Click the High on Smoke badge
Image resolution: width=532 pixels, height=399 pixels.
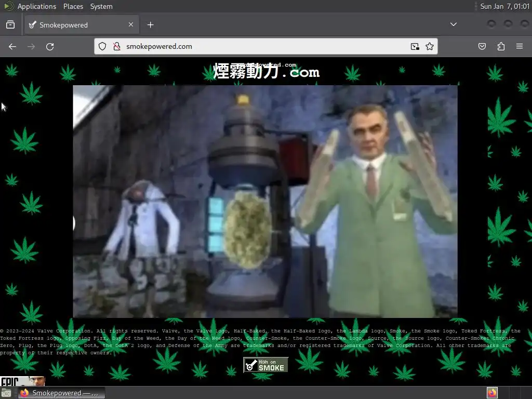pyautogui.click(x=265, y=365)
